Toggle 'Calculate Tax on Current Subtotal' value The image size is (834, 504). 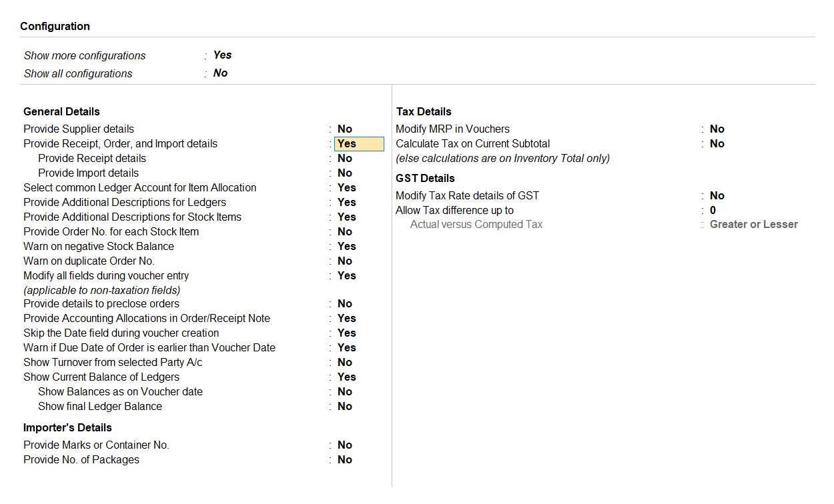coord(717,144)
